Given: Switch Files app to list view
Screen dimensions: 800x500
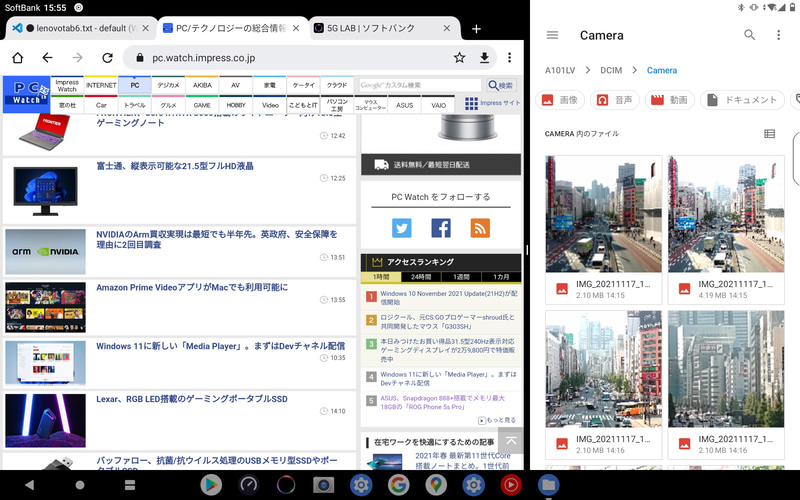Looking at the screenshot, I should pos(769,134).
